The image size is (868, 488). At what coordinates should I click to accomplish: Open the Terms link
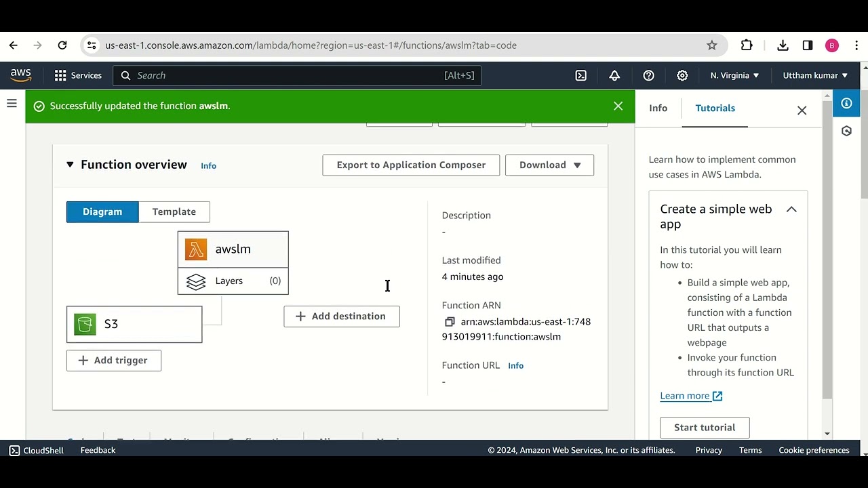point(750,450)
